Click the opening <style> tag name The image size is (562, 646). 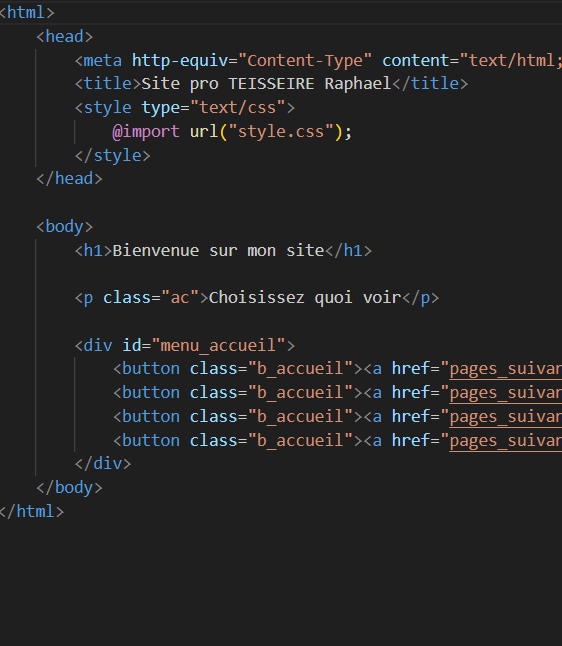click(108, 108)
